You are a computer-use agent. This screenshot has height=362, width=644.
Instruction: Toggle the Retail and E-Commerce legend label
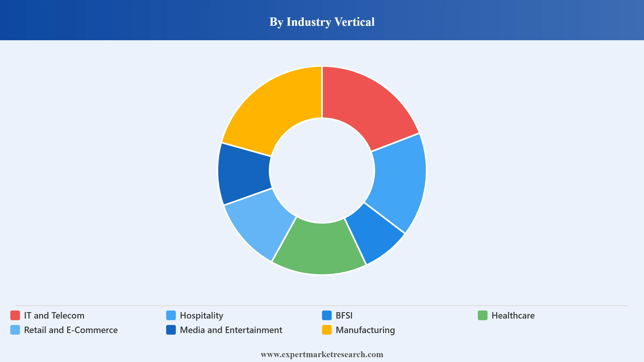pos(71,330)
